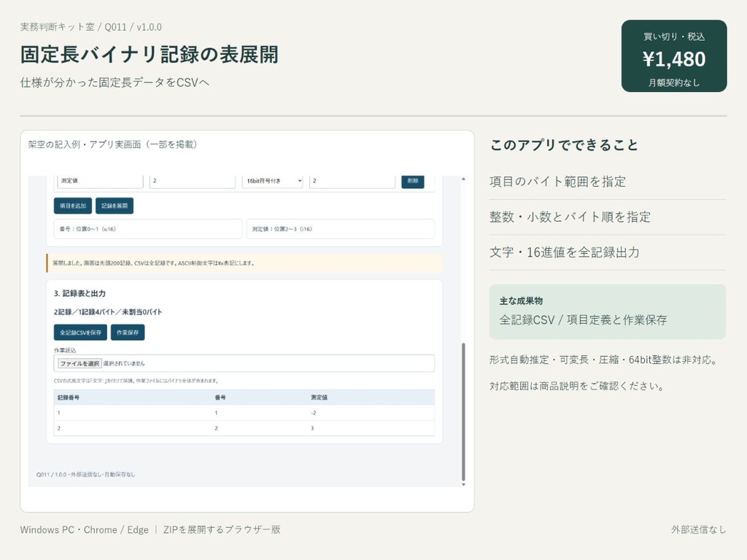Click the 項目のバイト範囲を指定 feature item

pyautogui.click(x=558, y=182)
